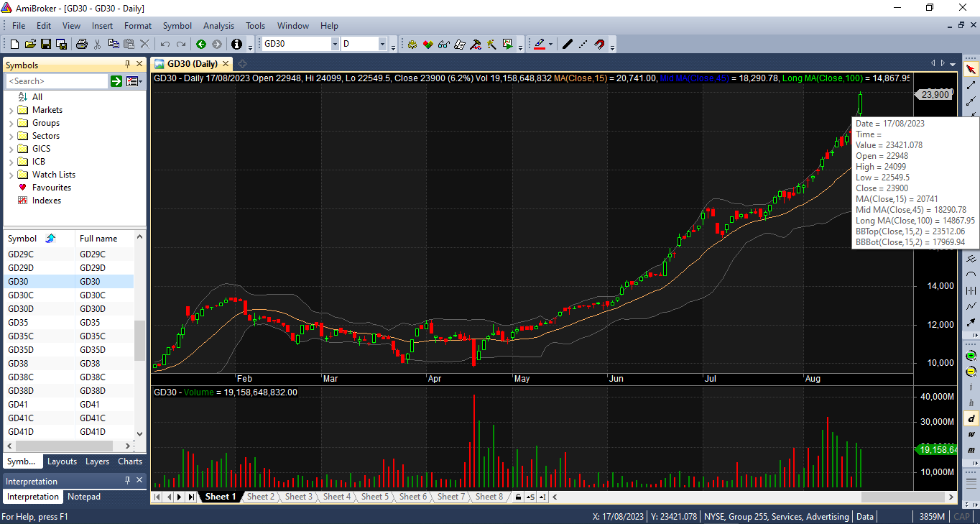Click the Favourites heart toolbar icon
980x524 pixels.
(427, 44)
